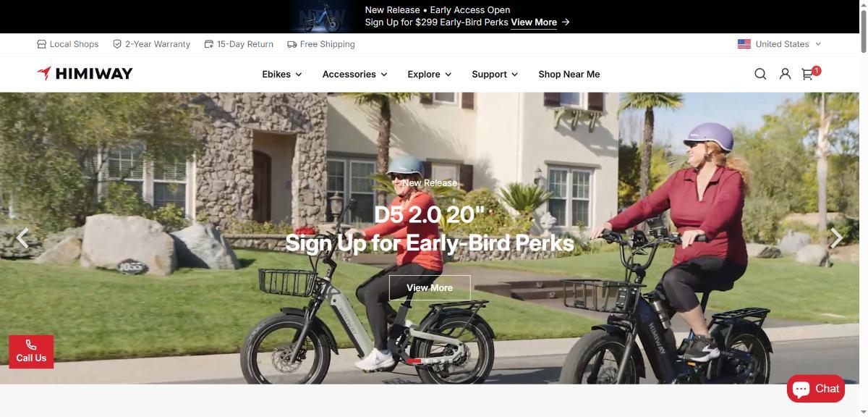Click the View More hero button
The image size is (868, 417).
[430, 287]
